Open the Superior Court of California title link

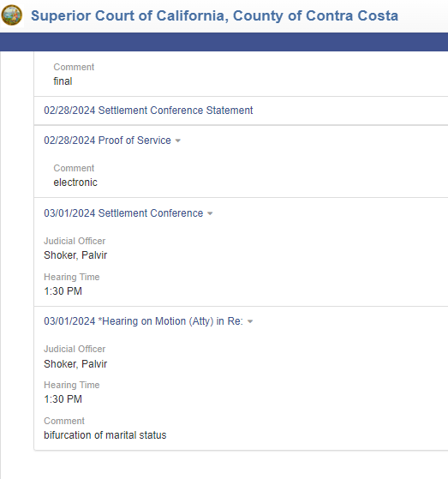point(214,15)
